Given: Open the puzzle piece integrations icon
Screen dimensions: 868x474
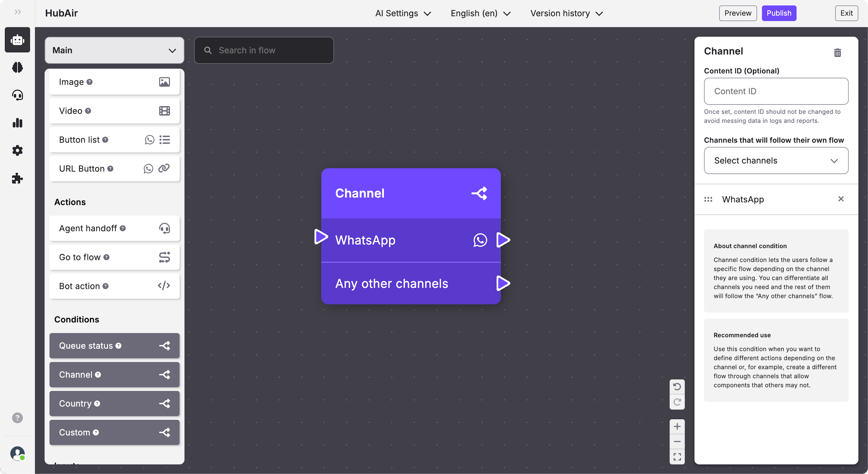Looking at the screenshot, I should (17, 179).
